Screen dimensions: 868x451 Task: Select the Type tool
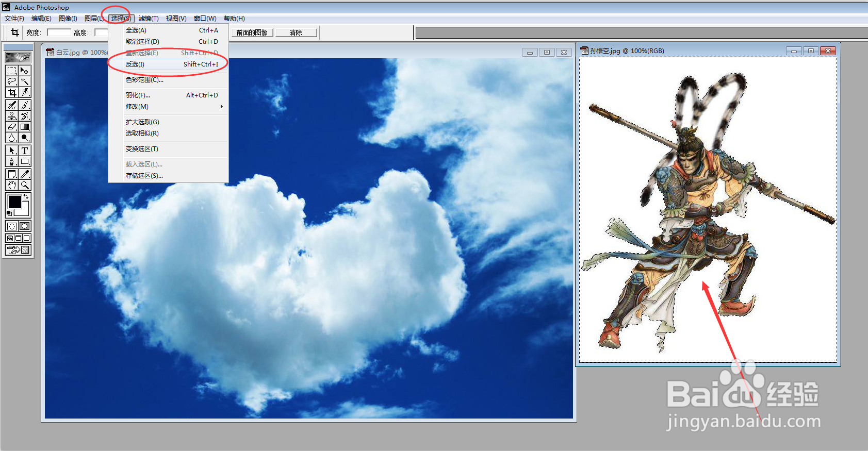[x=24, y=151]
